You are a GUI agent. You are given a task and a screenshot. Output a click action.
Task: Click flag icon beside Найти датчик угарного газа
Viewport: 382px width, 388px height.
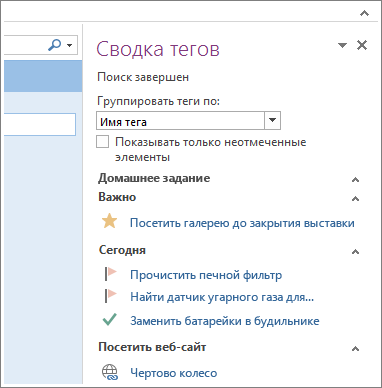[x=111, y=296]
